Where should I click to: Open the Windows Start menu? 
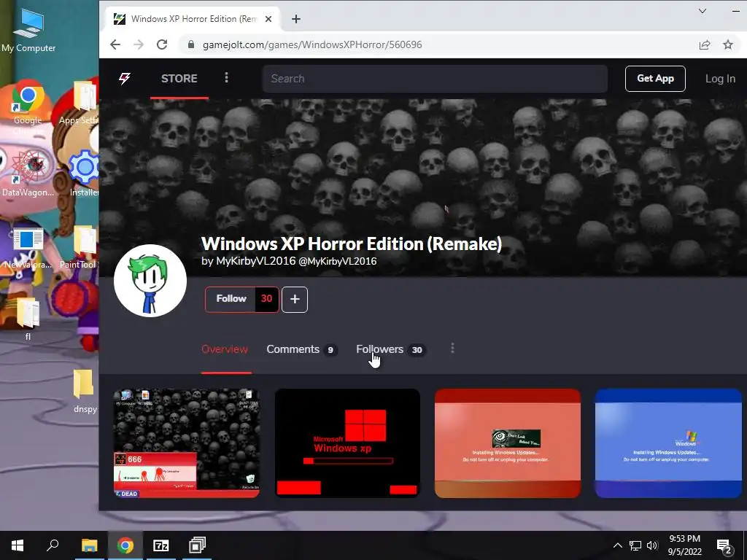[x=18, y=545]
